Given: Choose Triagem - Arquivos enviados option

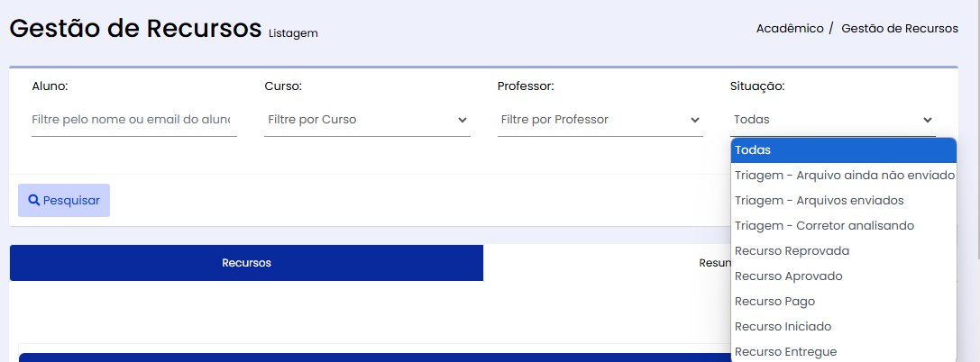Looking at the screenshot, I should tap(844, 200).
